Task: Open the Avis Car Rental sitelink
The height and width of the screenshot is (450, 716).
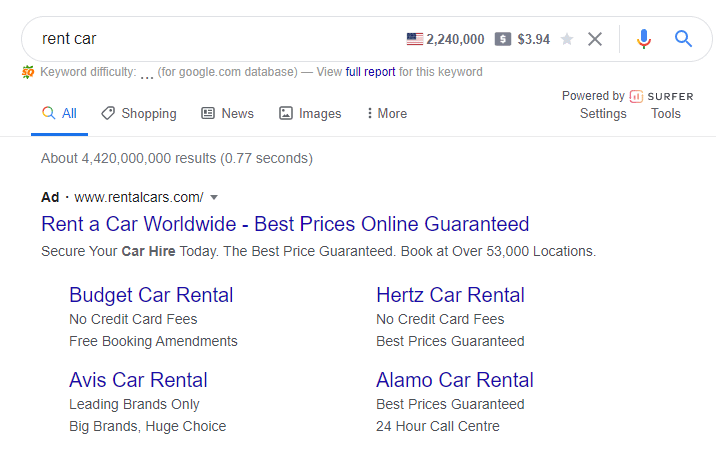Action: tap(138, 380)
